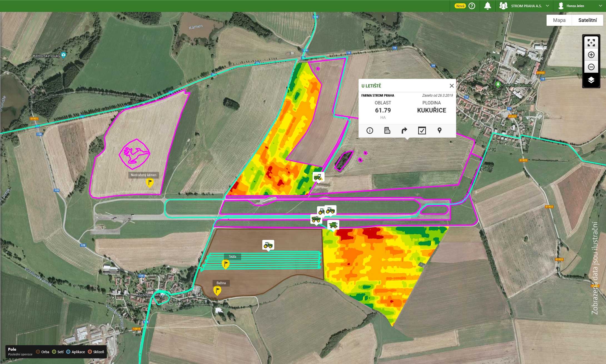Open the help question mark icon
The height and width of the screenshot is (364, 606).
pyautogui.click(x=472, y=6)
